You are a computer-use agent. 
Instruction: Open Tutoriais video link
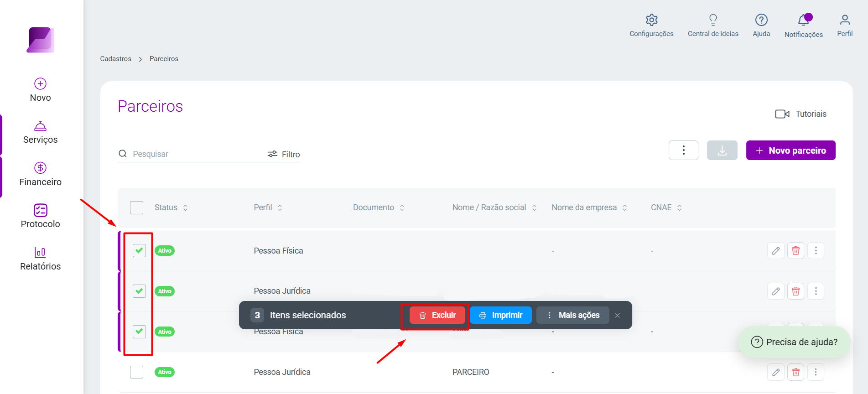tap(800, 114)
